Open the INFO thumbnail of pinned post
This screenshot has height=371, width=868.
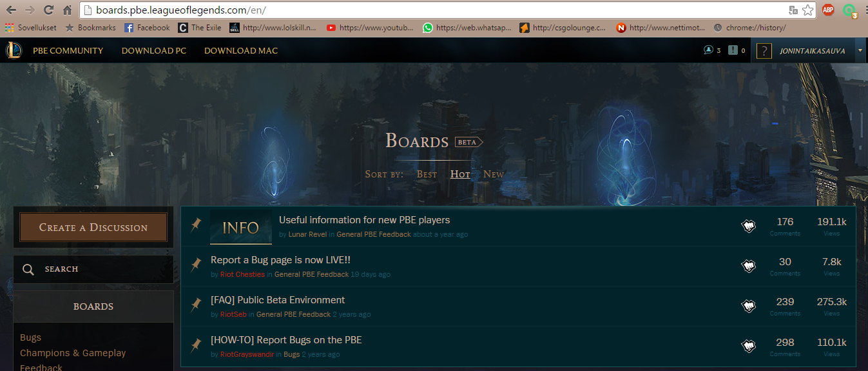click(x=241, y=227)
